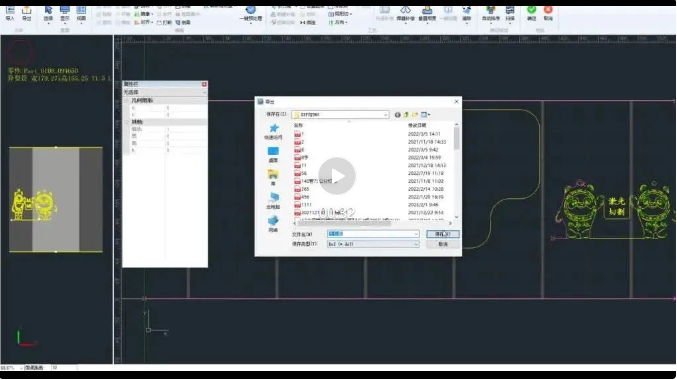Activate the Select (选择) arrow tool
677x380 pixels.
coord(48,13)
